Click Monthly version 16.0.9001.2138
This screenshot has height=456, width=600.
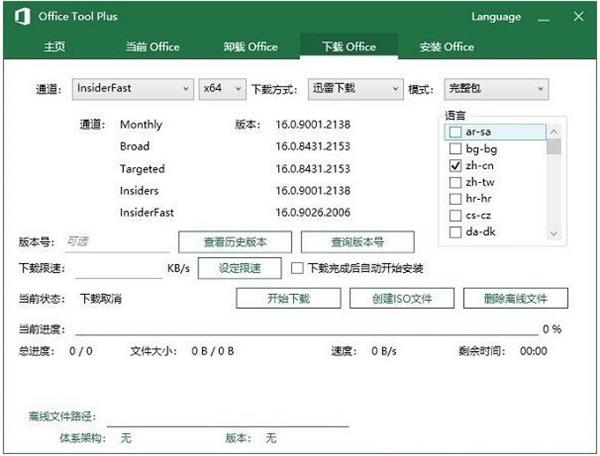pyautogui.click(x=313, y=125)
